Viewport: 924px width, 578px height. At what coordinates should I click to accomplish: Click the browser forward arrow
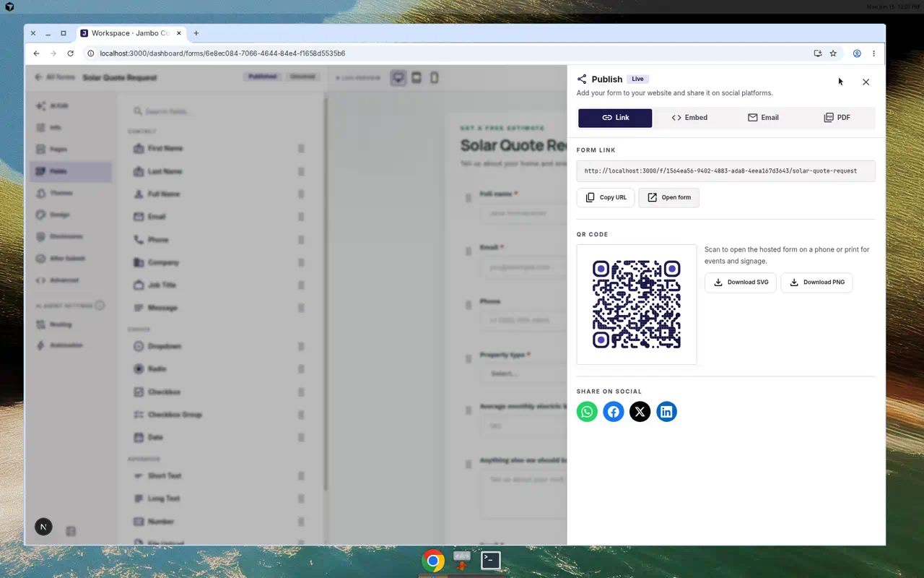click(x=53, y=53)
